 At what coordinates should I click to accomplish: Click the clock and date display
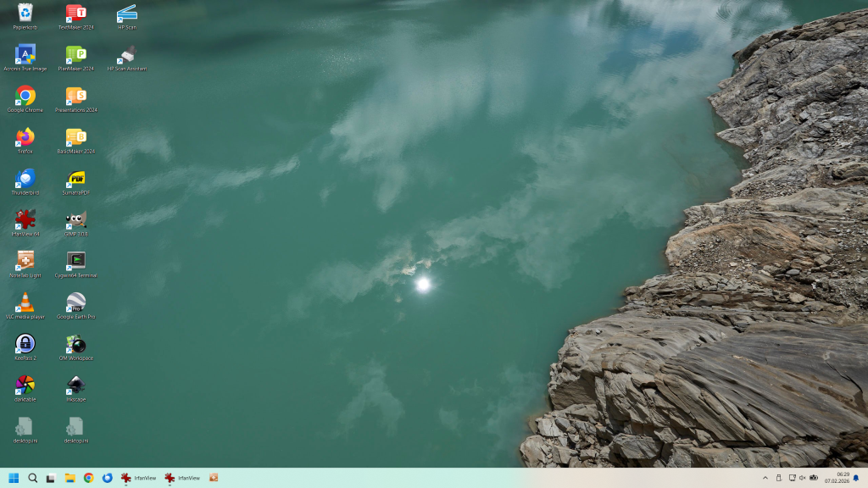click(x=837, y=478)
